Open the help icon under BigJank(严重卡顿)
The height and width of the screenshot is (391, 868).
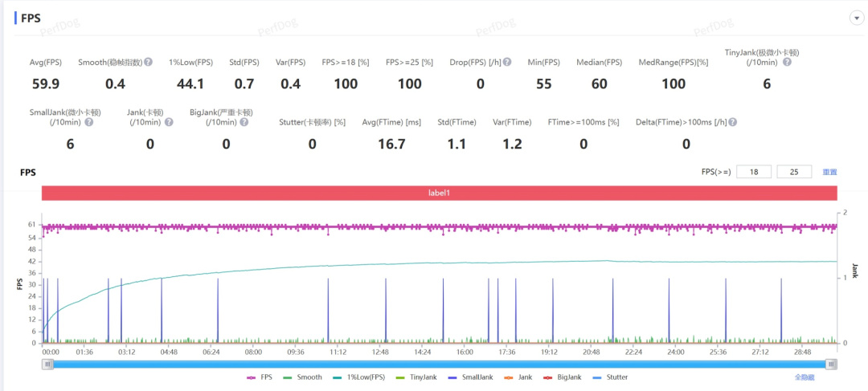(x=244, y=122)
